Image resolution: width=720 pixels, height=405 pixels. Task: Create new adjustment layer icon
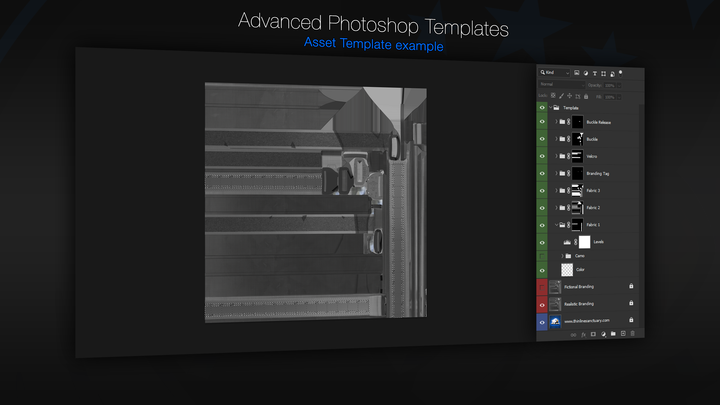click(x=603, y=334)
